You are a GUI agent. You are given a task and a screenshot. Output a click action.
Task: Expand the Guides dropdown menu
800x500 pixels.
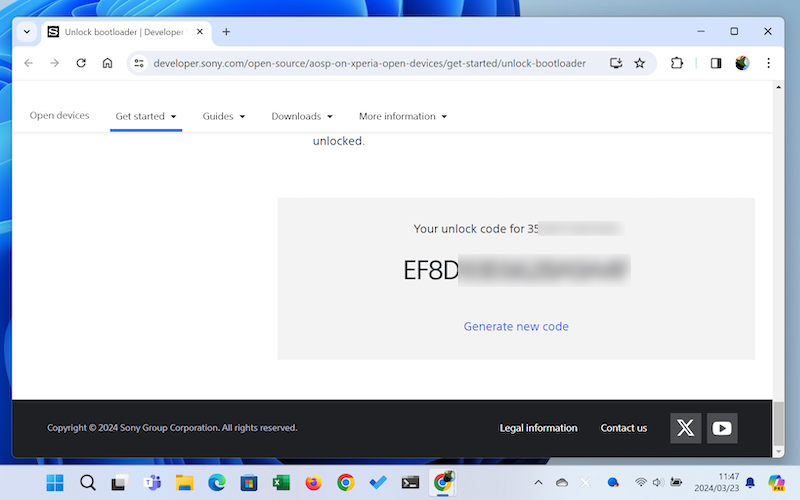click(x=223, y=116)
